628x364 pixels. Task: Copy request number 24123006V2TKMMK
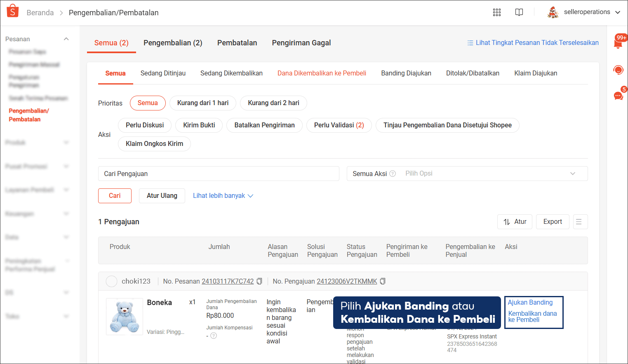tap(383, 281)
